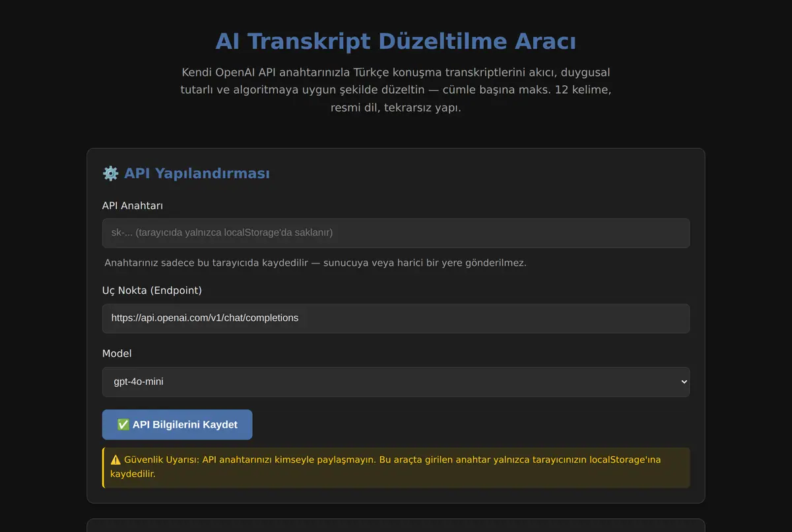Image resolution: width=792 pixels, height=532 pixels.
Task: Click the API Bilgilerini Kaydet button
Action: click(177, 424)
